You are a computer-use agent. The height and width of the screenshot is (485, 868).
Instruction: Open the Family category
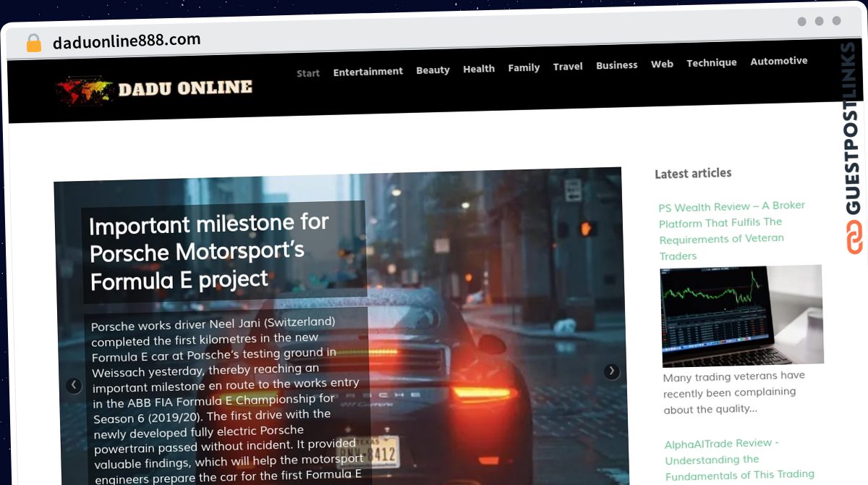click(x=524, y=67)
